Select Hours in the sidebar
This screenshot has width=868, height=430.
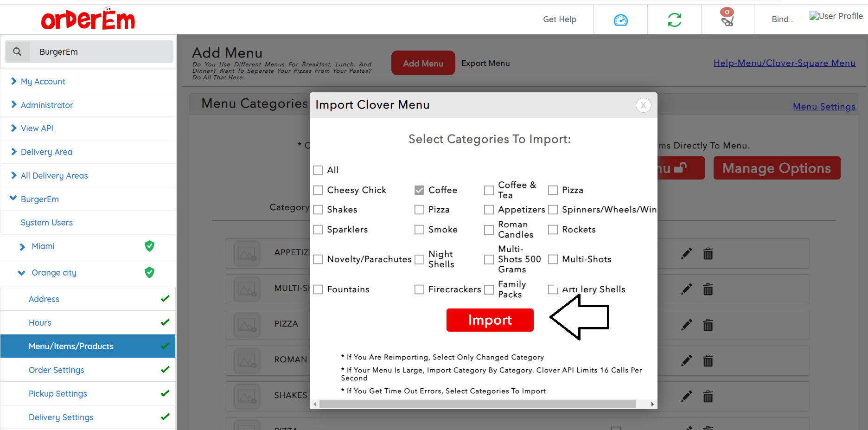[40, 323]
